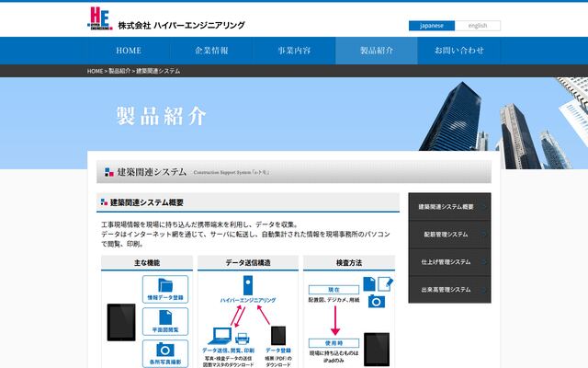Screen dimensions: 588x368
Task: Open the 株式会社 ハイパーエンジニアリング title link
Action: [x=182, y=25]
